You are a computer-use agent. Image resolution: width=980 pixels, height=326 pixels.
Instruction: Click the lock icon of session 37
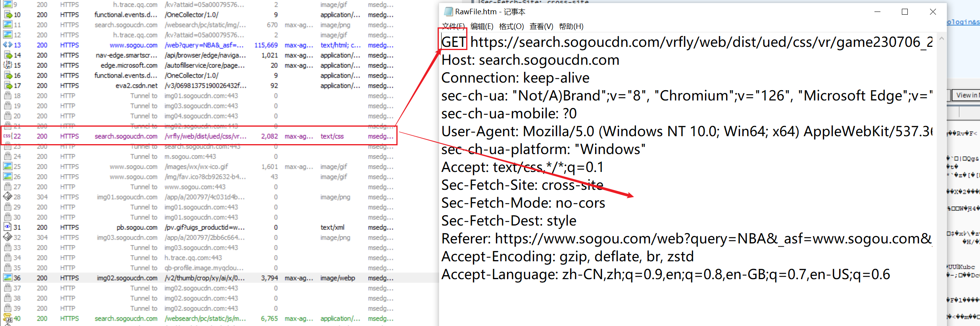click(8, 288)
